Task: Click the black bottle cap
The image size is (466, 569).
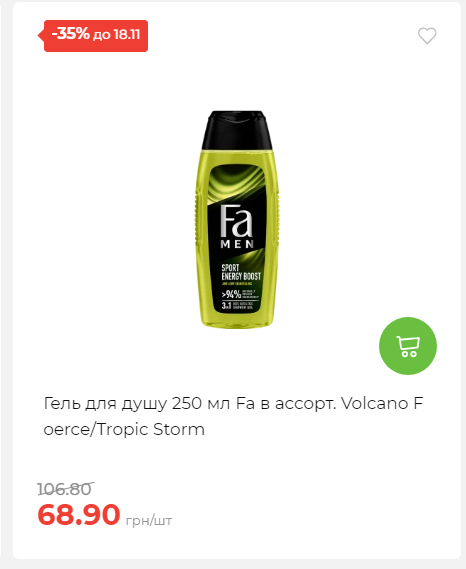Action: point(237,130)
